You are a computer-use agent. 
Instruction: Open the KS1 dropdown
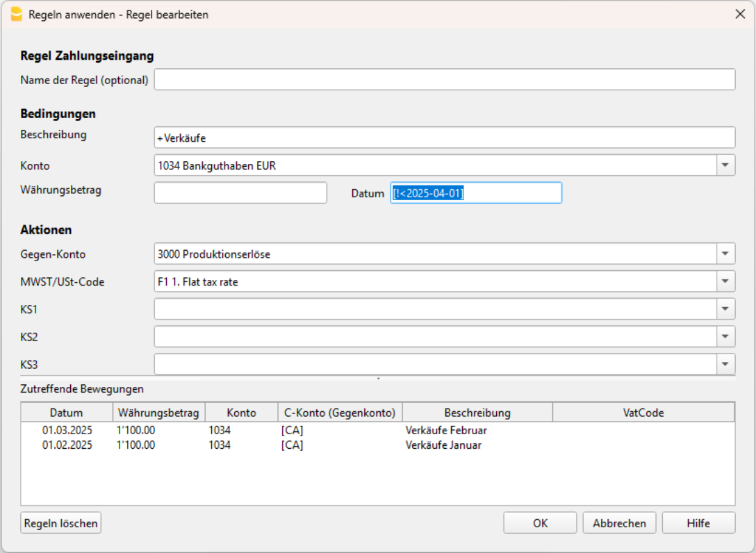coord(725,309)
